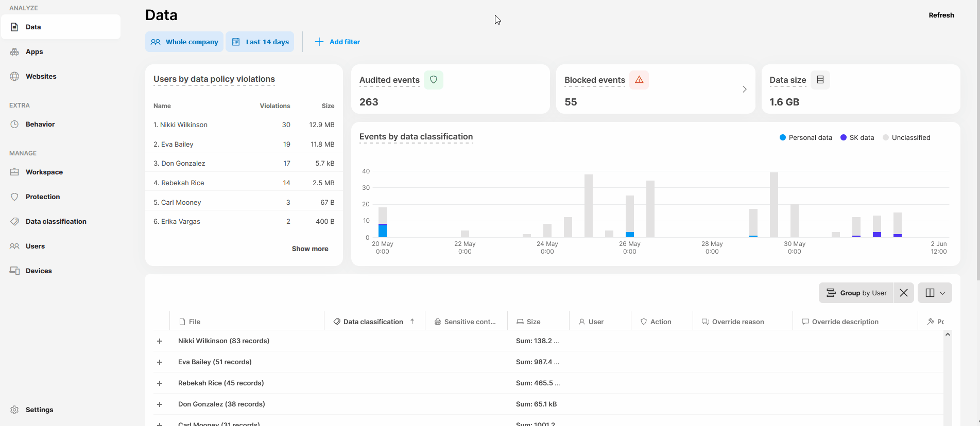The image size is (980, 426).
Task: Remove the Group by User grouping
Action: coord(903,293)
